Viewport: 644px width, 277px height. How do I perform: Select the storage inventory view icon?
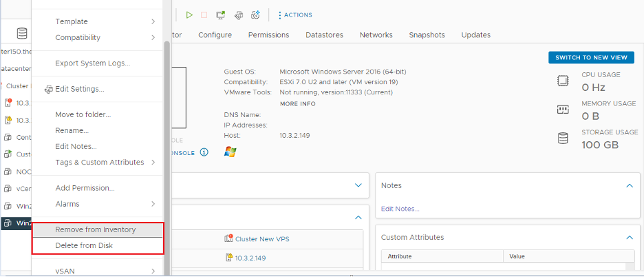tap(22, 33)
